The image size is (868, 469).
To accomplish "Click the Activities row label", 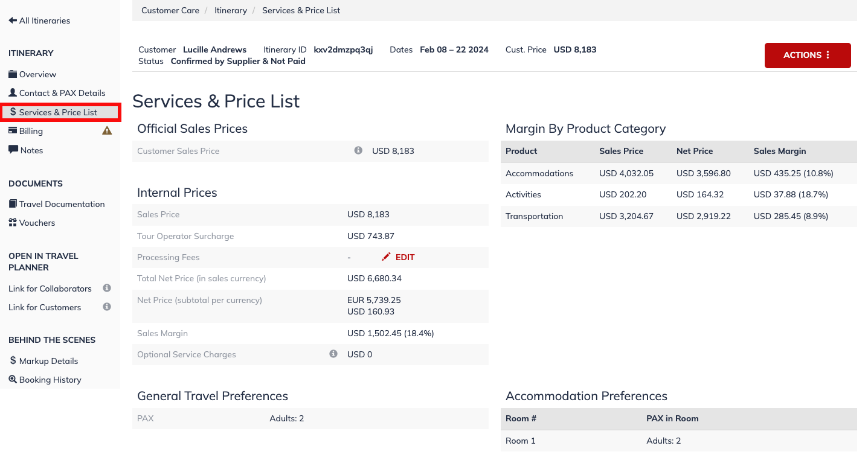I will pyautogui.click(x=523, y=194).
